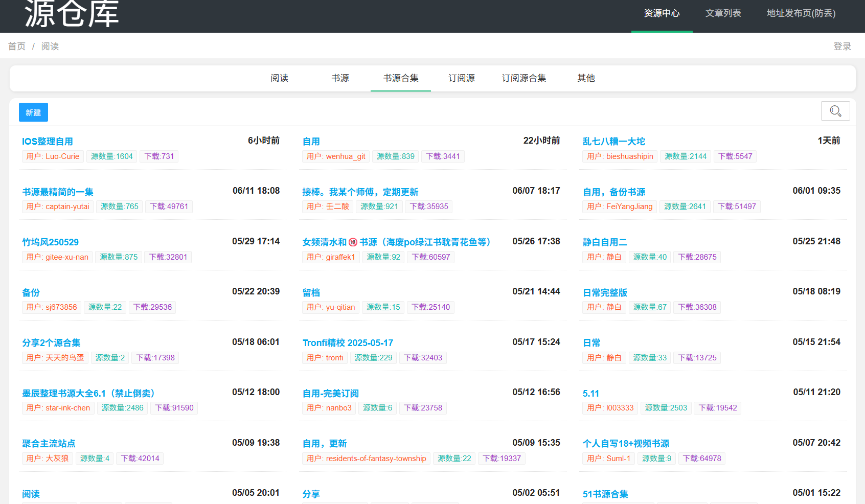Open 个人自写18+视频书源 collection
The image size is (865, 504).
click(x=626, y=444)
